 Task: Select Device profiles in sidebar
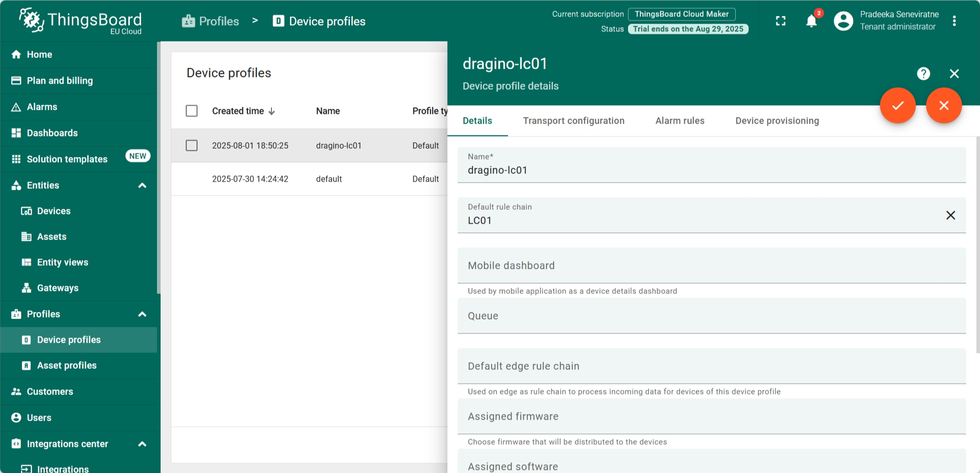click(79, 340)
